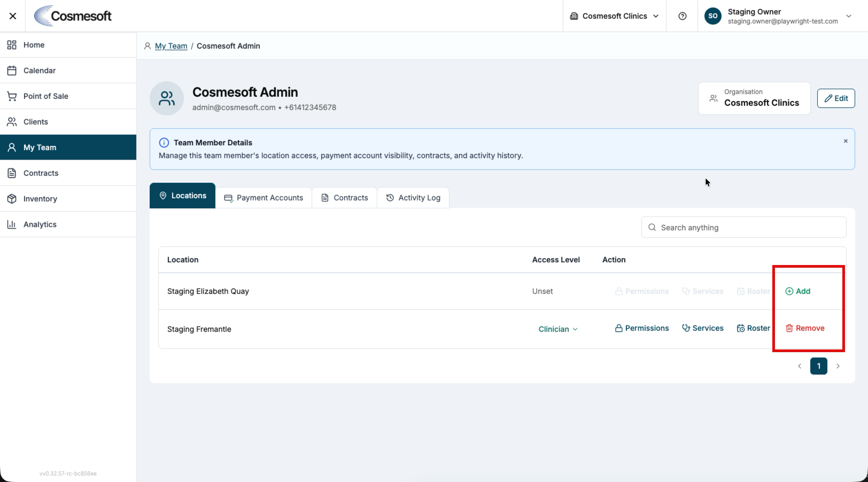868x482 pixels.
Task: Go to the next page arrow
Action: 838,366
